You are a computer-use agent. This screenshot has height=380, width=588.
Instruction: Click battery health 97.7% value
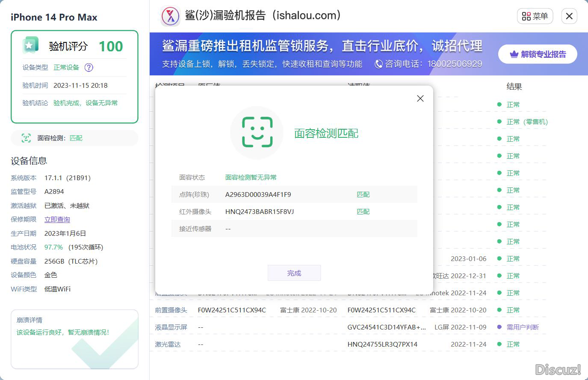click(x=53, y=247)
